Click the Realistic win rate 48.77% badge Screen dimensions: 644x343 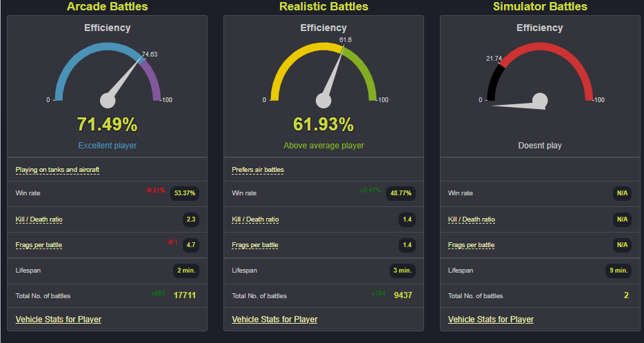(x=401, y=193)
